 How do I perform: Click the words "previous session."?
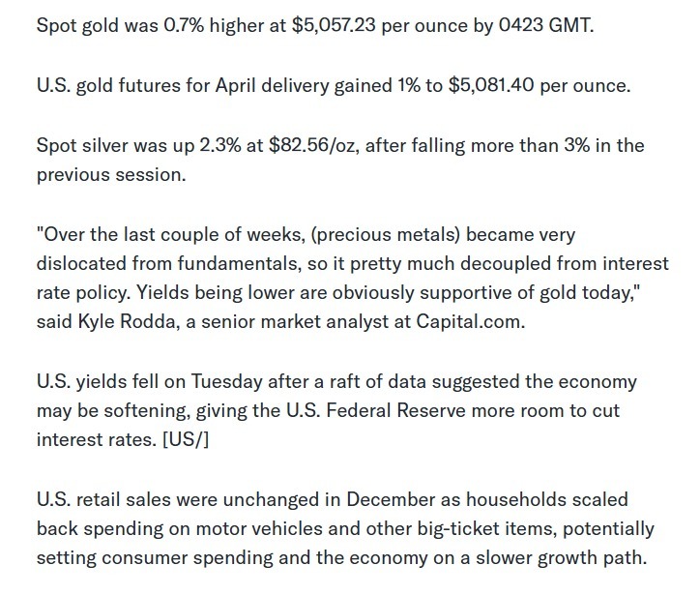tap(111, 175)
